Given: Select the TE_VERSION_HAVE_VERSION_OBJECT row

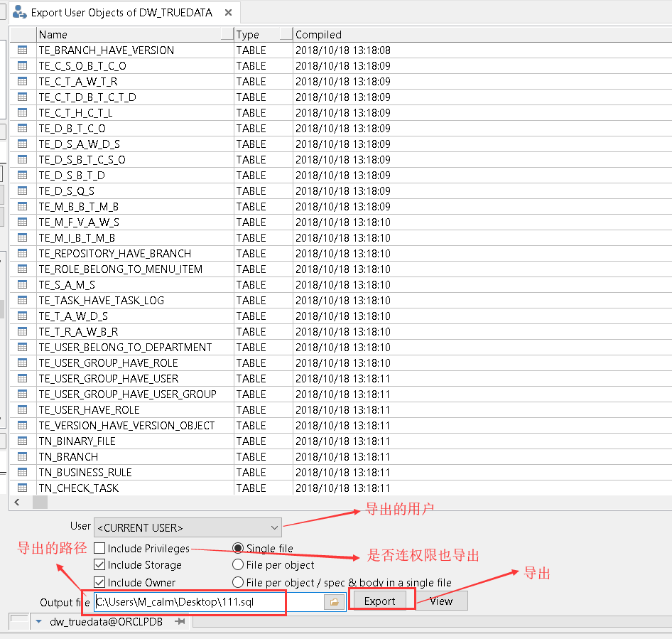Looking at the screenshot, I should coord(341,426).
